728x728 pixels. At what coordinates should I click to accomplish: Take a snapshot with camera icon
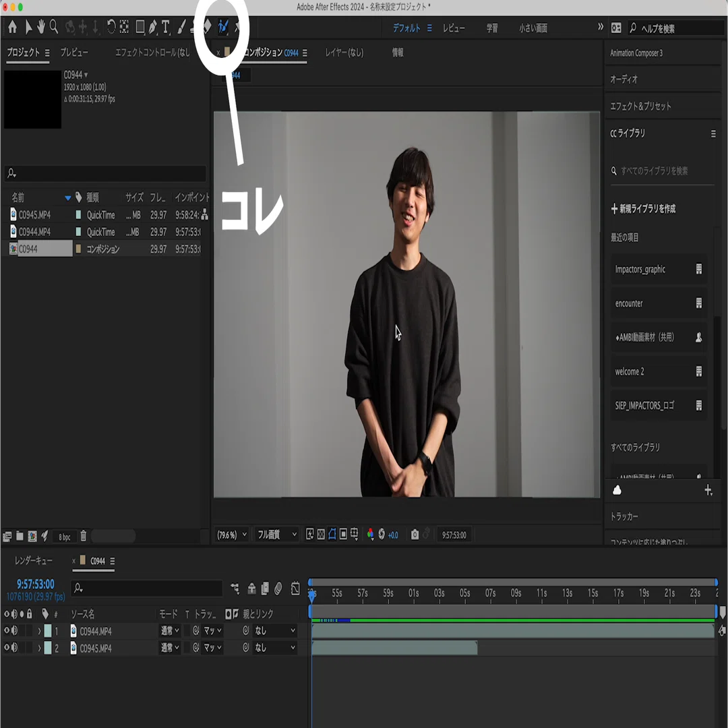pos(415,535)
